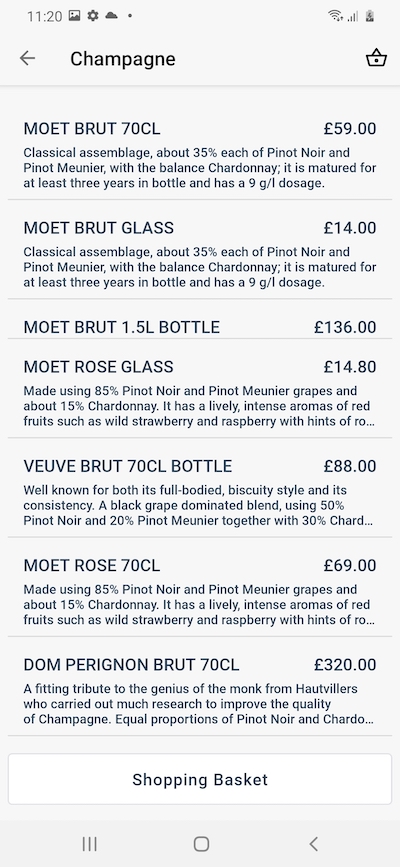The width and height of the screenshot is (400, 867).
Task: Tap the Champagne page title
Action: [x=123, y=59]
